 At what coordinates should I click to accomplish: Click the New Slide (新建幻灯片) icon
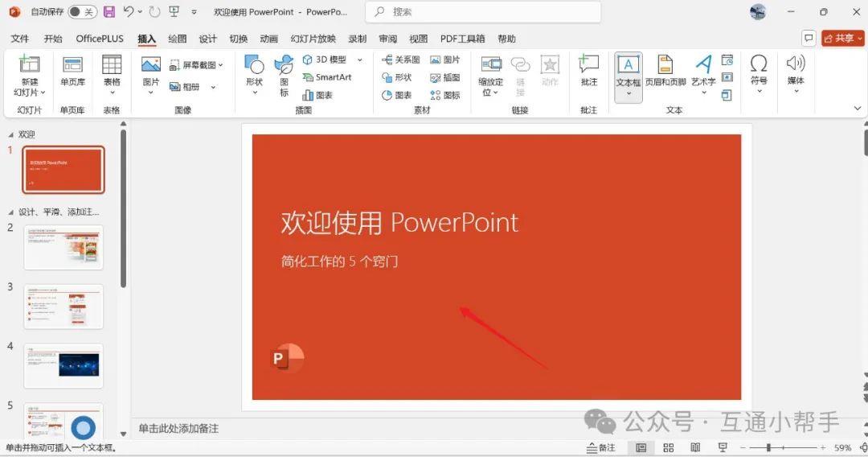tap(30, 65)
